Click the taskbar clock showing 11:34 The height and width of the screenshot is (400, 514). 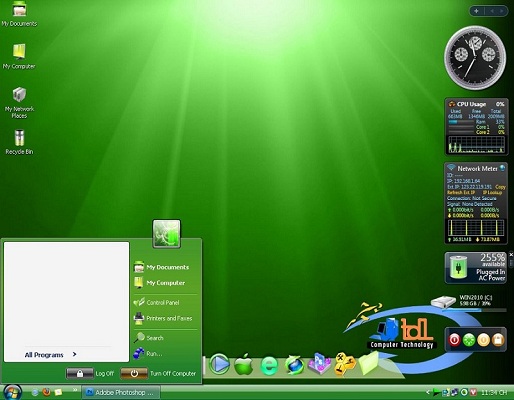point(494,393)
